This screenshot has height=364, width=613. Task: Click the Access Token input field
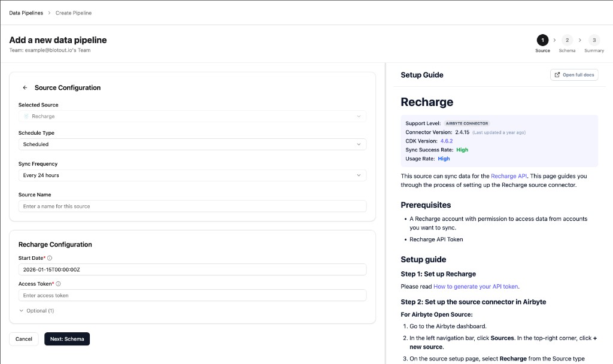pyautogui.click(x=192, y=295)
